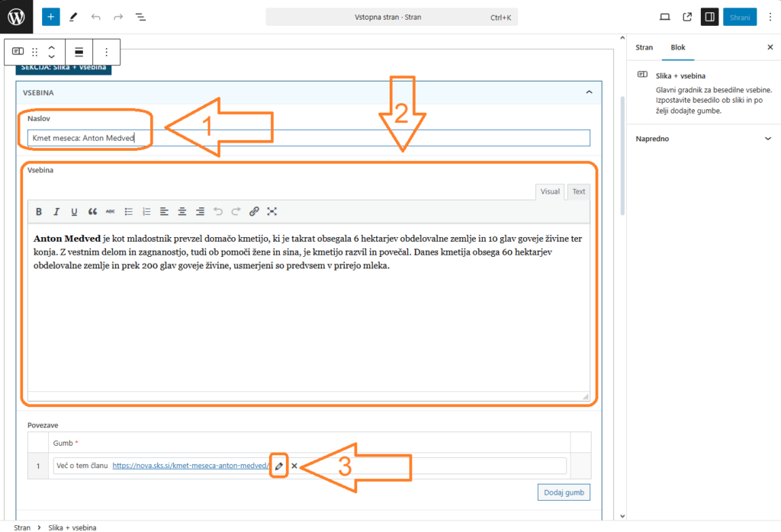The width and height of the screenshot is (781, 532).
Task: Toggle fullscreen mode in the editor toolbar
Action: [x=272, y=211]
